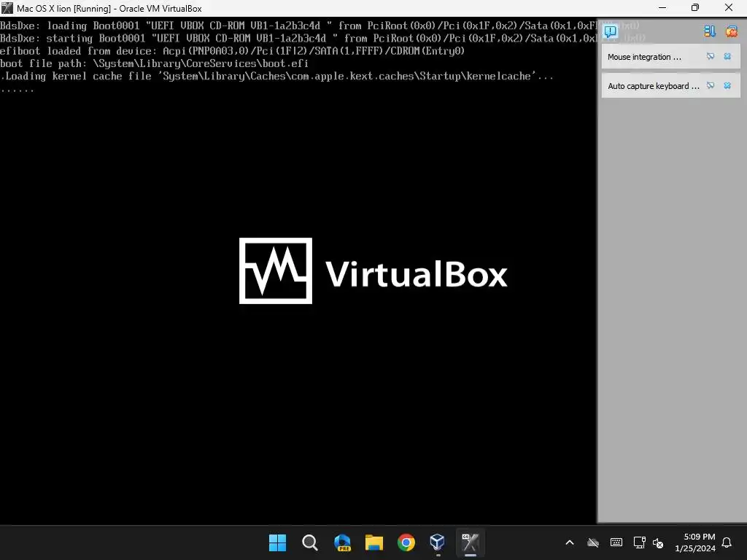Viewport: 747px width, 560px height.
Task: Dismiss the Auto capture keyboard notification
Action: 727,86
